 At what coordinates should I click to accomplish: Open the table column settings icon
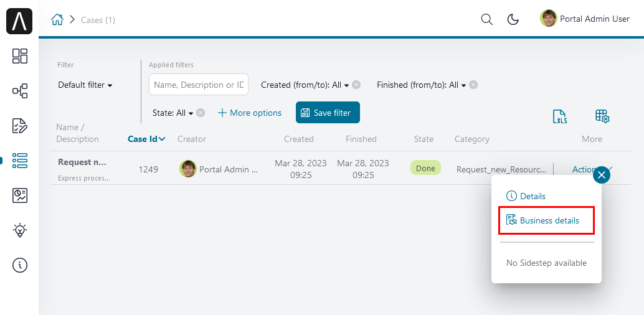click(x=602, y=116)
